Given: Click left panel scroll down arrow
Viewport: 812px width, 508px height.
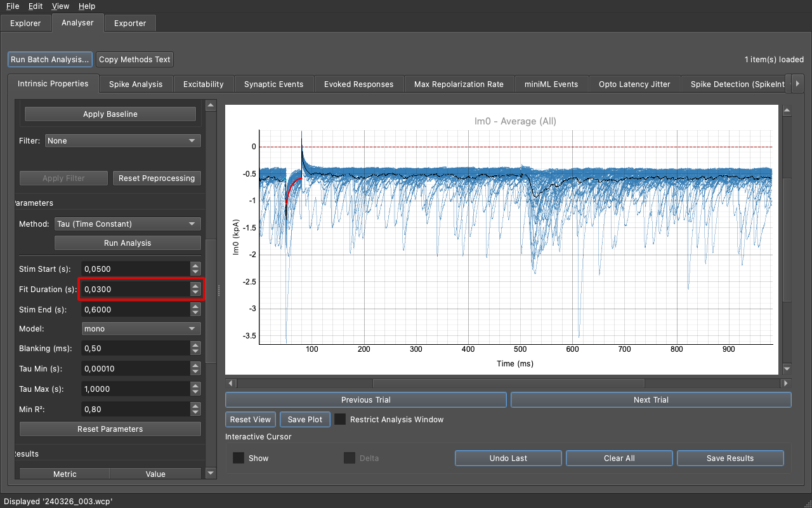Looking at the screenshot, I should 211,473.
